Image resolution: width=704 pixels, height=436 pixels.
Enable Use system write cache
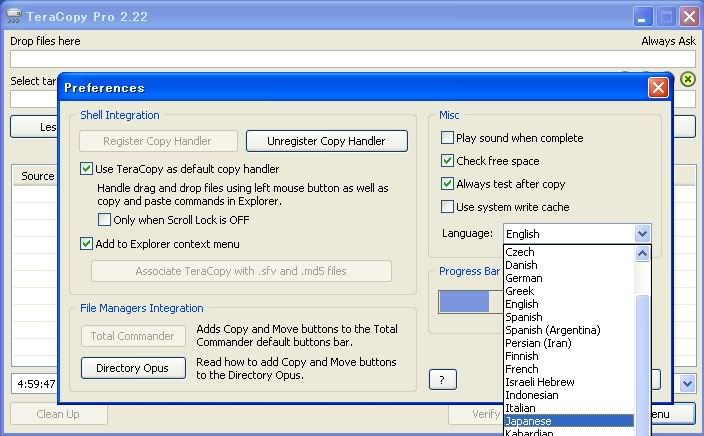tap(447, 207)
